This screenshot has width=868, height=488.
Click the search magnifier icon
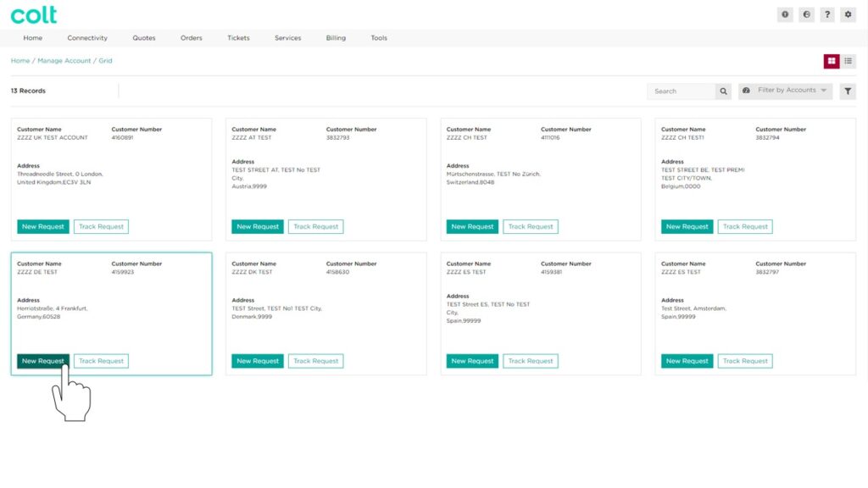723,91
